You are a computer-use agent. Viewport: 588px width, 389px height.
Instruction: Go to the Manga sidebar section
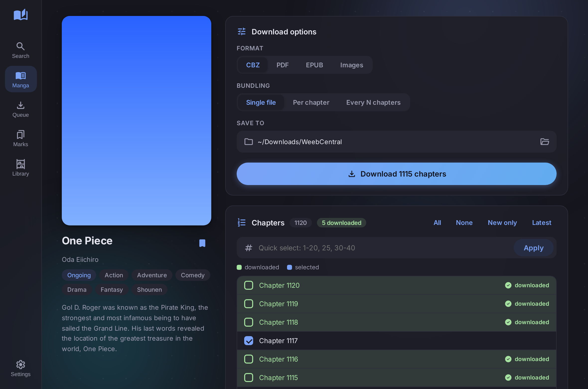pyautogui.click(x=21, y=79)
